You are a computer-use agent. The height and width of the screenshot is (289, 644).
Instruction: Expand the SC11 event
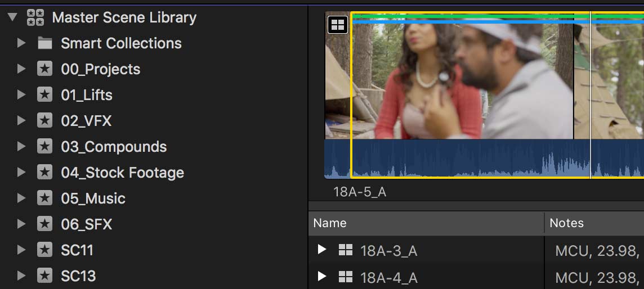[21, 250]
